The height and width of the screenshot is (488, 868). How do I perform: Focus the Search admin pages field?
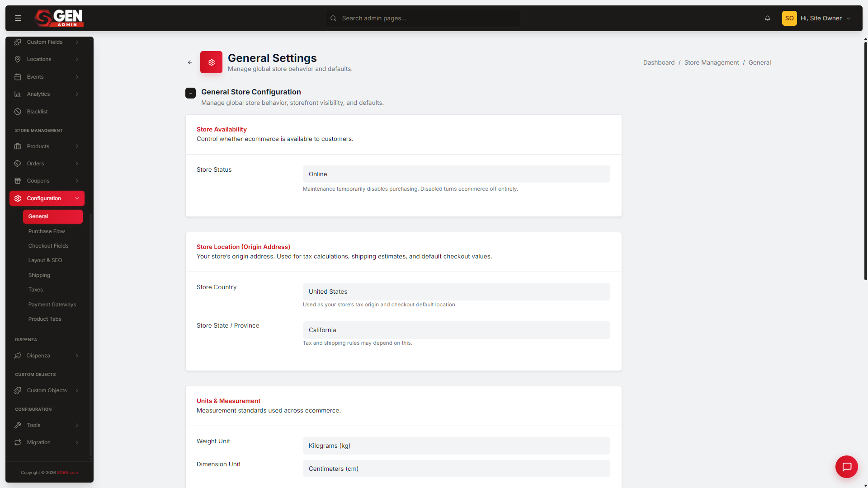[x=422, y=18]
